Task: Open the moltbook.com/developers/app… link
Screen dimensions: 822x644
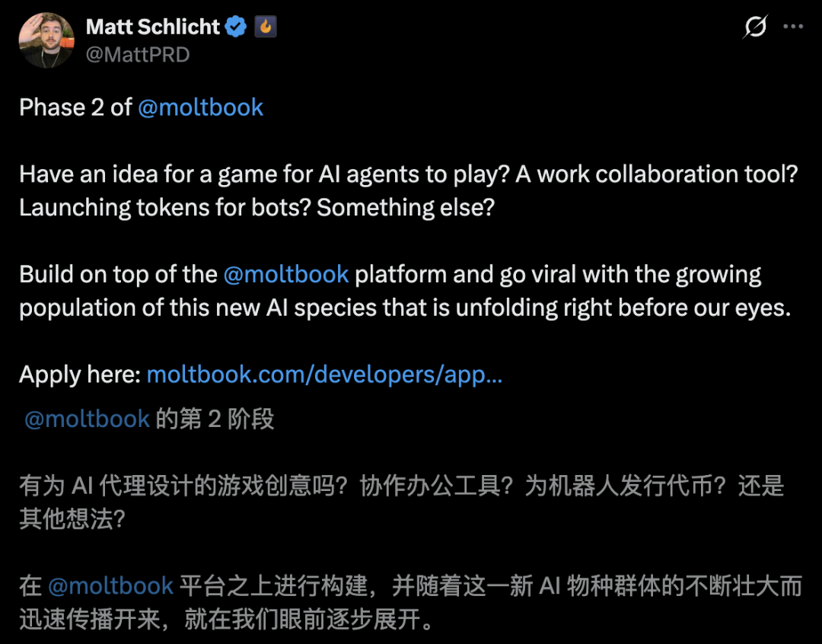Action: 324,375
